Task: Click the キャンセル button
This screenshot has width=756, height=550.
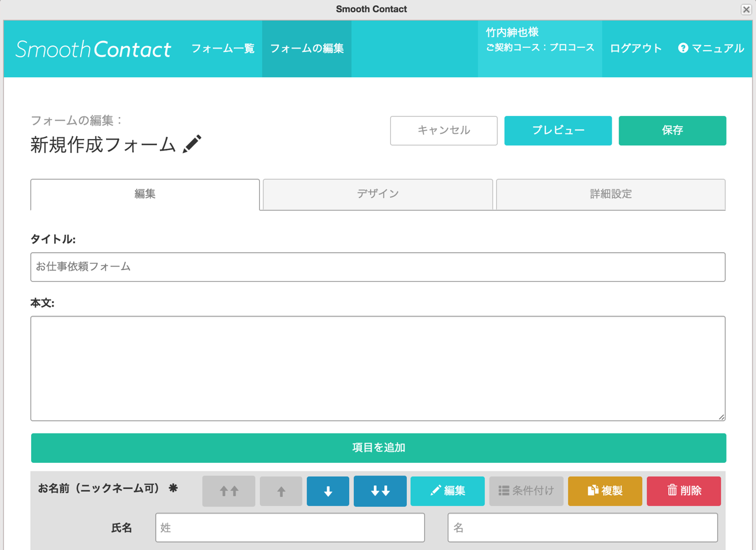Action: pyautogui.click(x=444, y=130)
